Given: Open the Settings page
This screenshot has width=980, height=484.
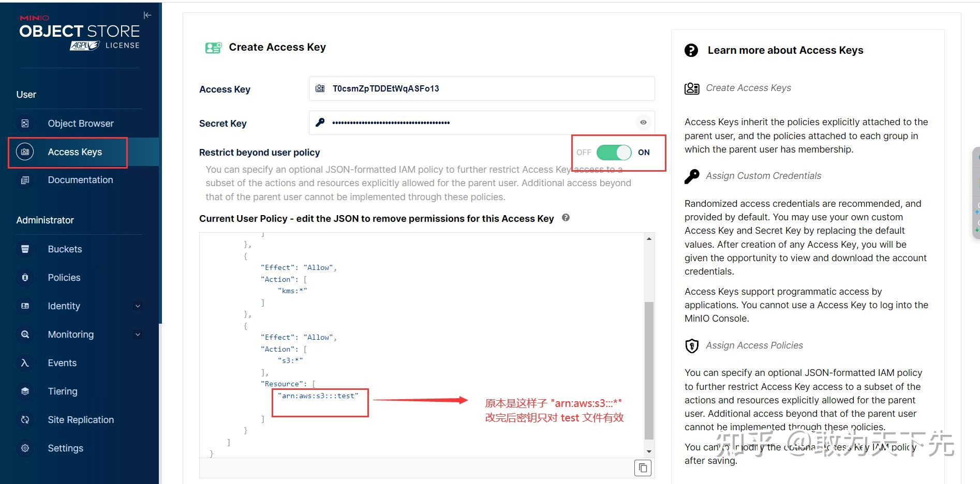Looking at the screenshot, I should (65, 448).
